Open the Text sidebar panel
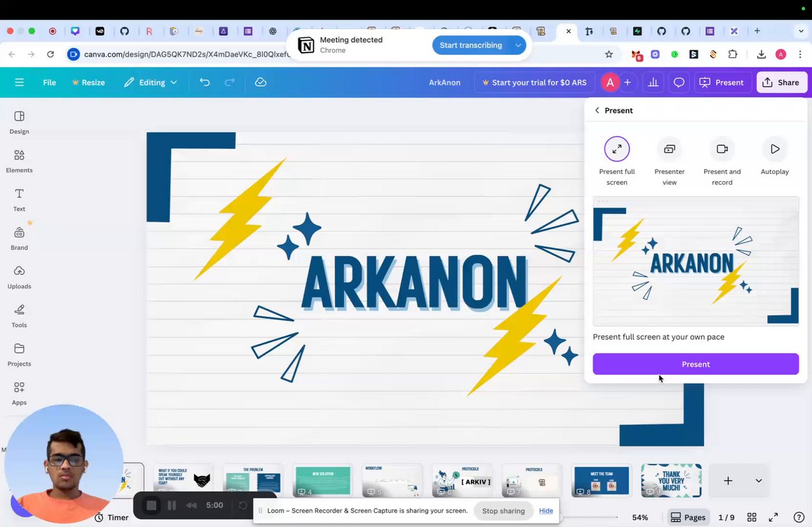 pyautogui.click(x=19, y=200)
